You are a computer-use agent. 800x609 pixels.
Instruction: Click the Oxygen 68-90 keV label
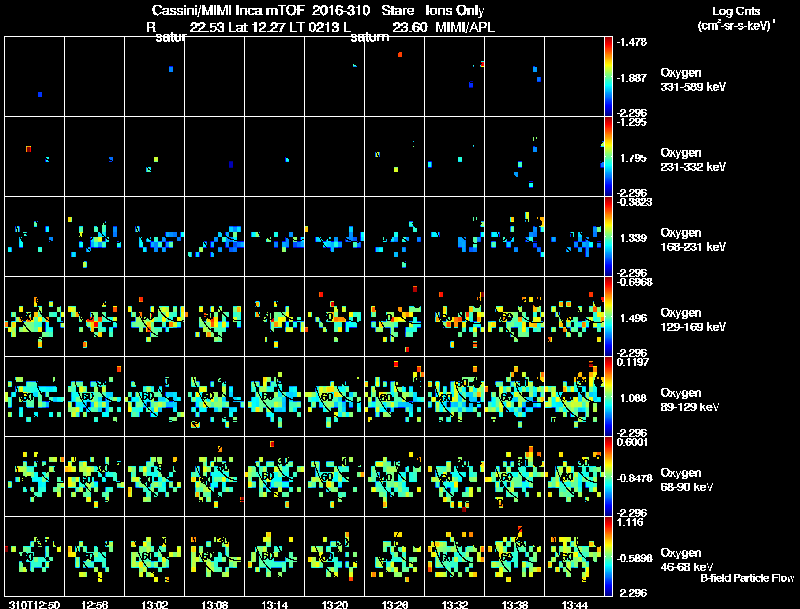pos(687,480)
